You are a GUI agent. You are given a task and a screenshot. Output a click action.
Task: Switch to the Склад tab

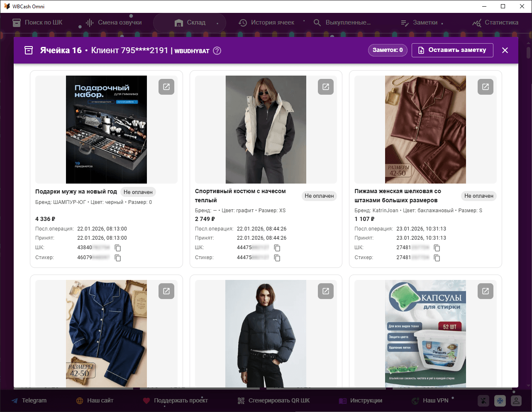click(x=190, y=22)
